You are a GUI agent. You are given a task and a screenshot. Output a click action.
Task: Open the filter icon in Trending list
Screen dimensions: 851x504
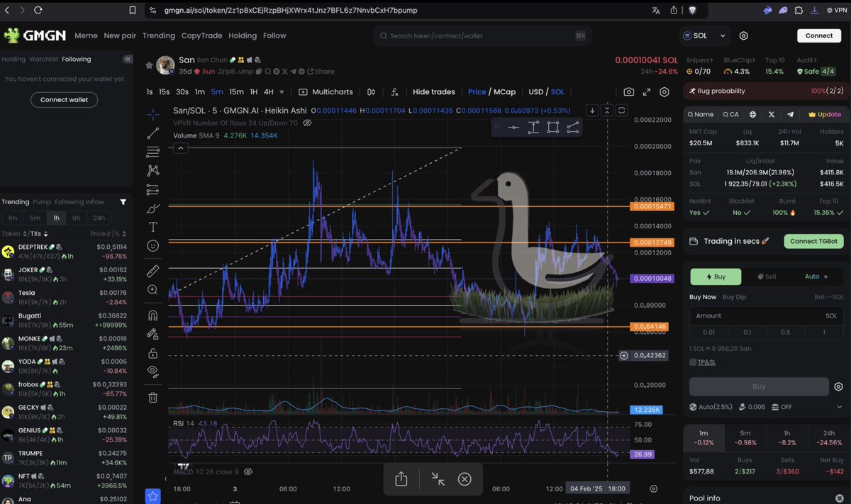tap(123, 202)
